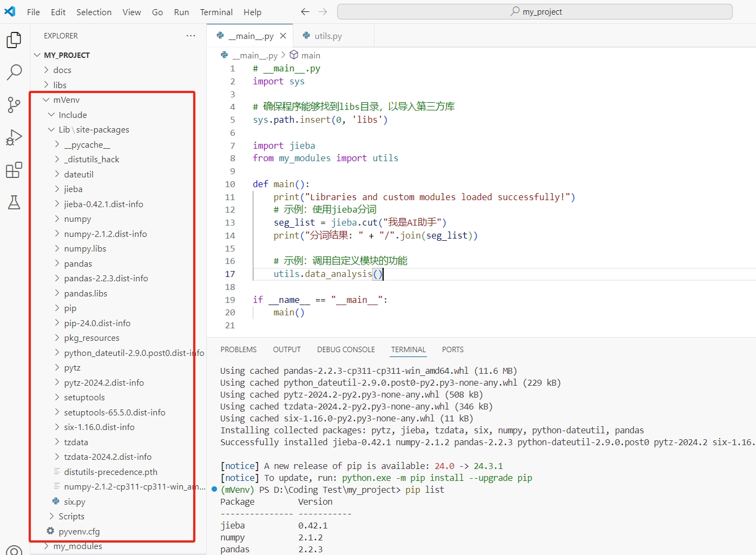Open the Selection menu
Image resolution: width=756 pixels, height=555 pixels.
[94, 12]
